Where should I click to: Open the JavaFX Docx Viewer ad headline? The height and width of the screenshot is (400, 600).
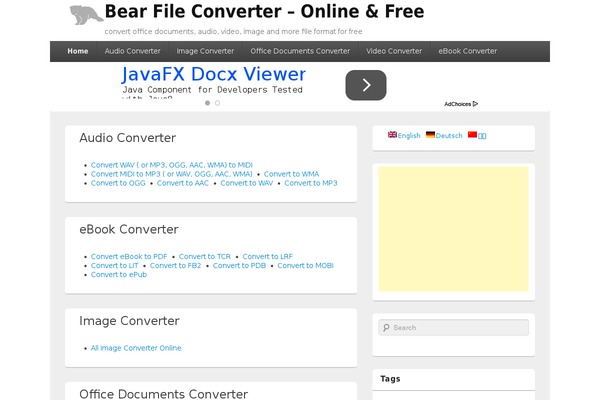click(x=214, y=74)
